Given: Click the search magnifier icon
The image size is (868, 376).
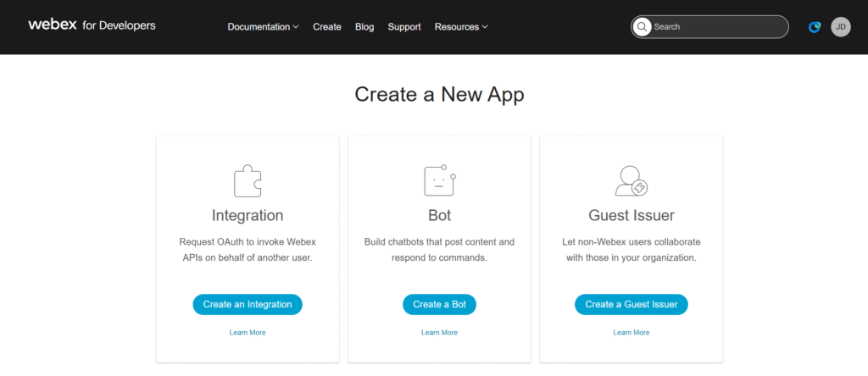Looking at the screenshot, I should pos(642,26).
